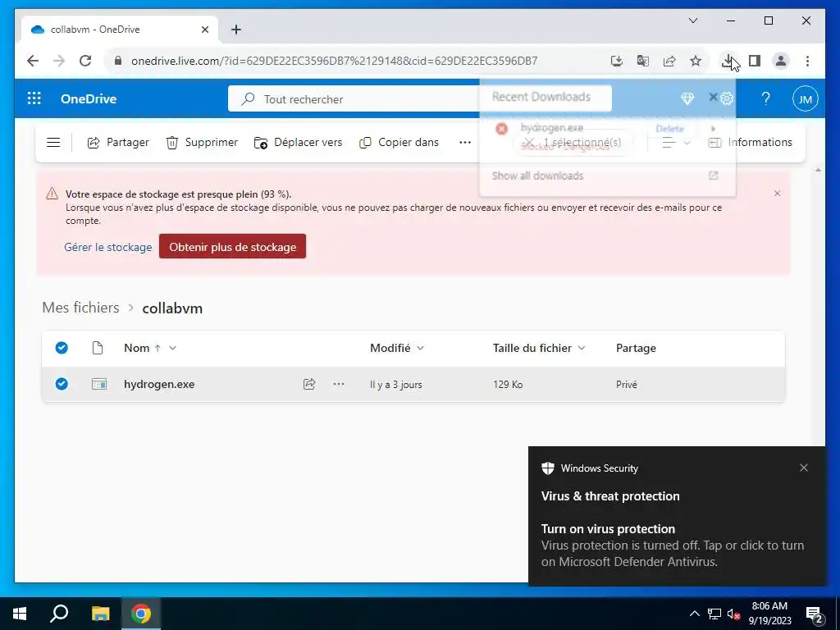Open a new Chrome tab
This screenshot has height=630, width=840.
236,30
